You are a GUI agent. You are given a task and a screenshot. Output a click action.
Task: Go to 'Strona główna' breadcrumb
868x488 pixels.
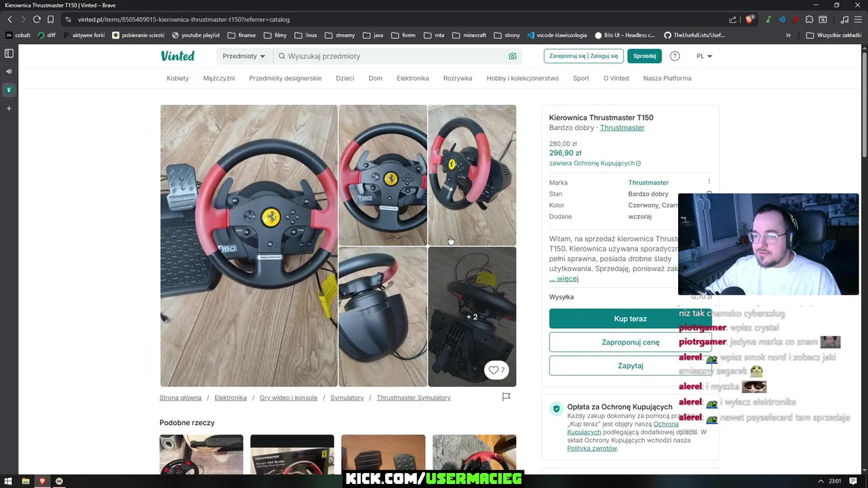tap(180, 398)
